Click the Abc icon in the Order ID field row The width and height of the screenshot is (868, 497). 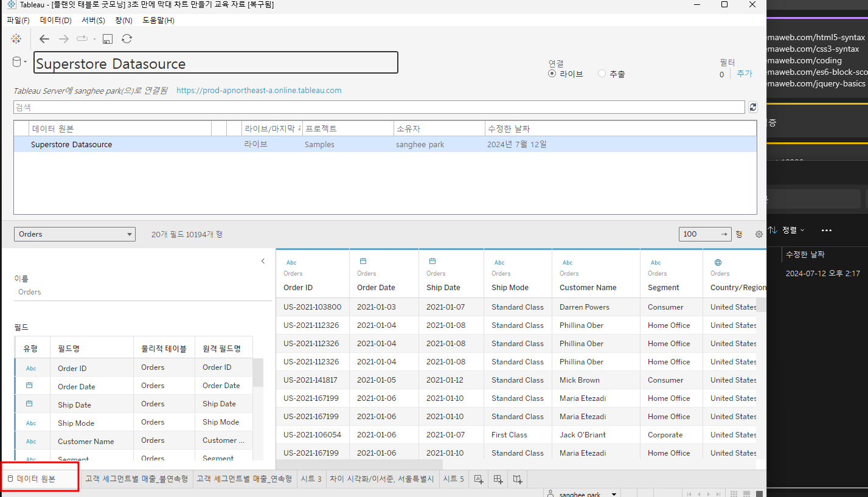31,368
